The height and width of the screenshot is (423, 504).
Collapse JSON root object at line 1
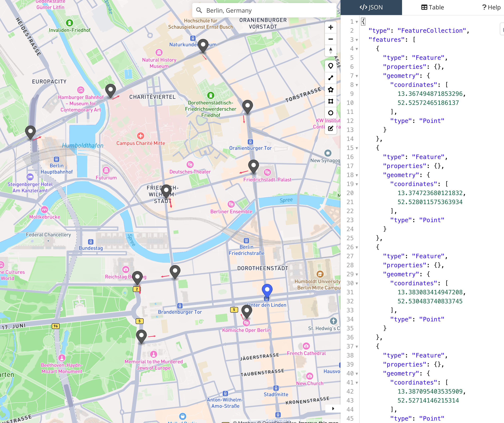point(357,22)
